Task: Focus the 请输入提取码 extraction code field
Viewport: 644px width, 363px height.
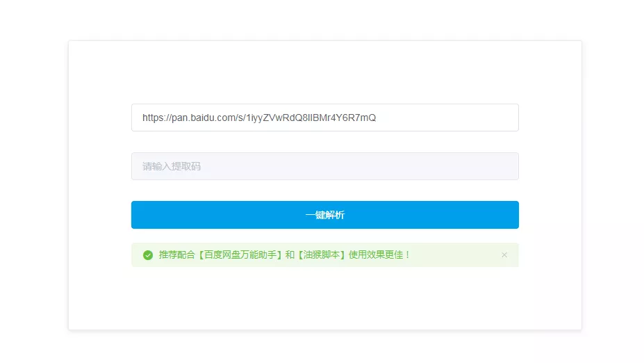Action: point(325,166)
